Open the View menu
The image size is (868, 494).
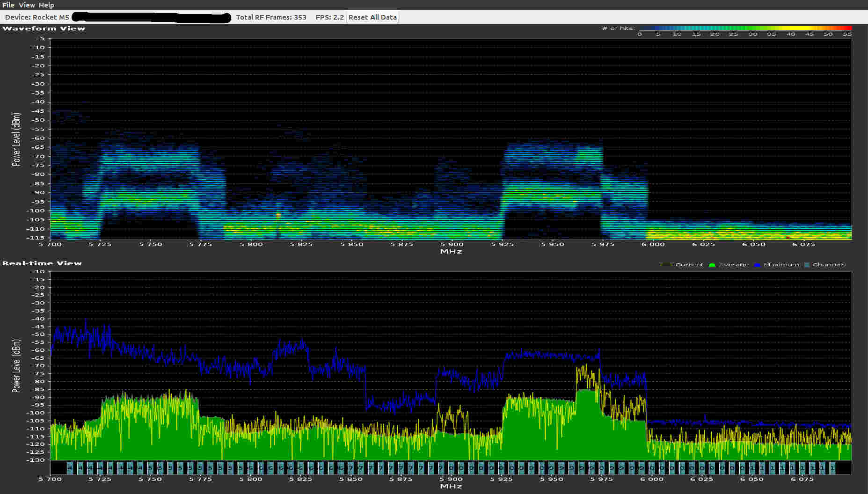[27, 5]
